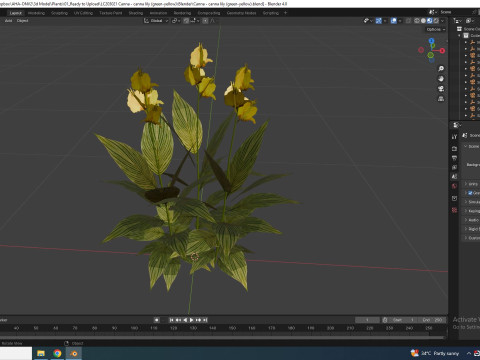Open the Object menu in the viewport header
The height and width of the screenshot is (360, 480).
[22, 21]
